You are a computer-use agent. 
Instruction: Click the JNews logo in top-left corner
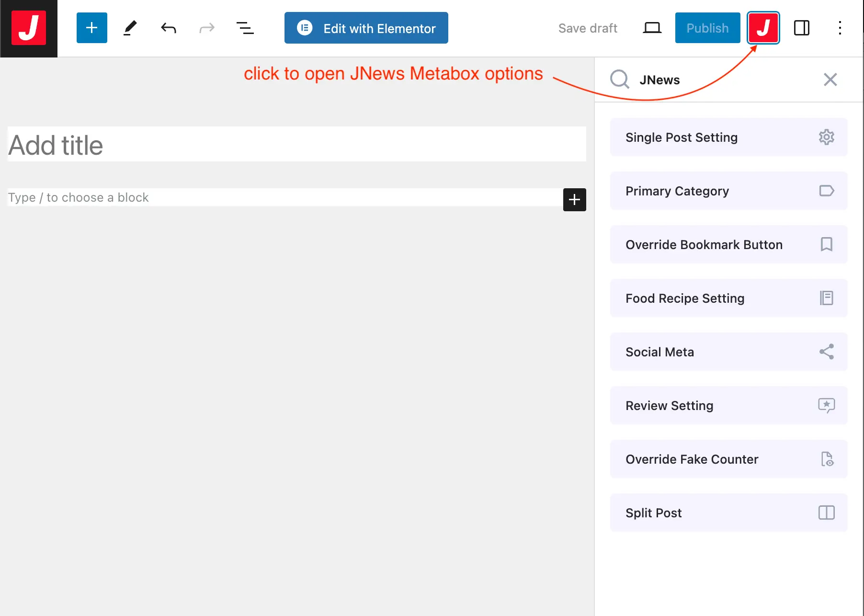29,28
